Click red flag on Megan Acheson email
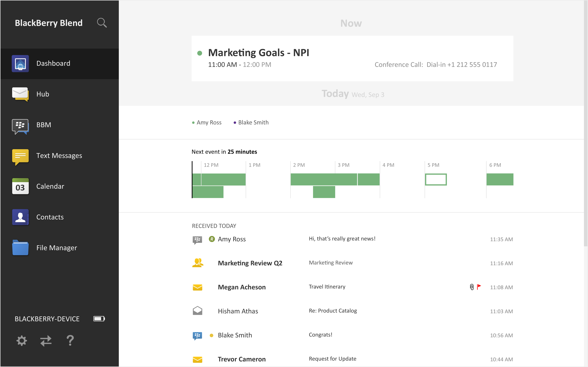The width and height of the screenshot is (588, 367). coord(479,287)
